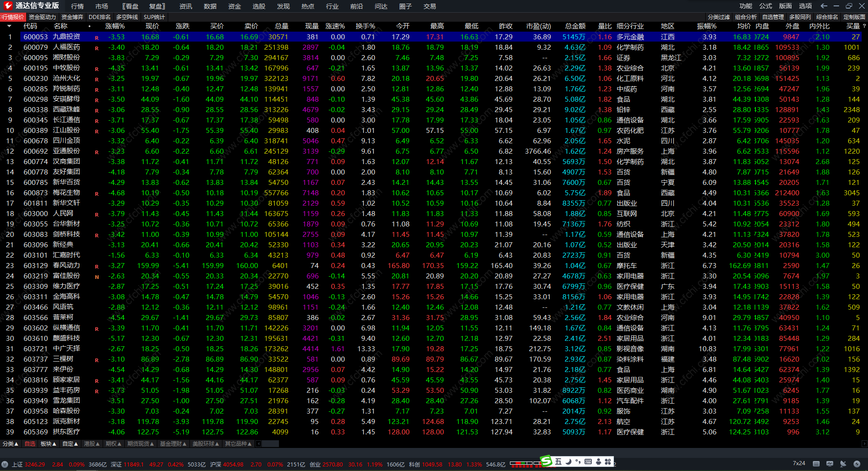Open the 分类 dropdown tab
This screenshot has width=868, height=471.
click(x=10, y=444)
